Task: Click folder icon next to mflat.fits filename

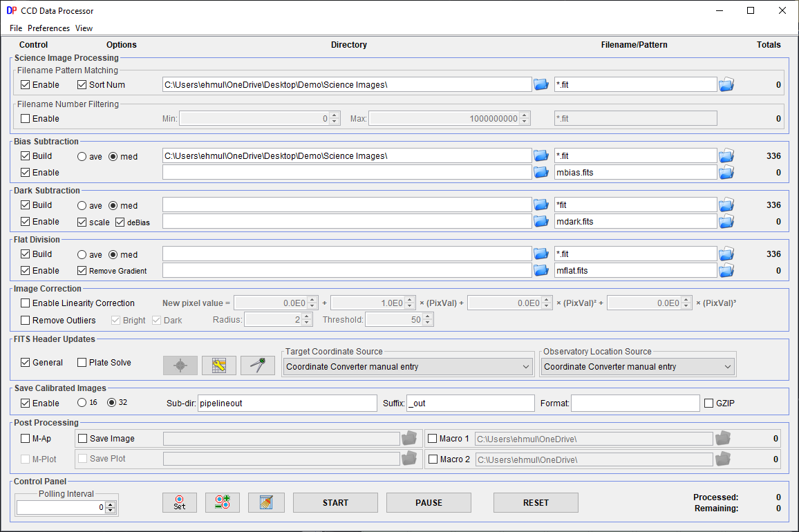Action: click(726, 270)
